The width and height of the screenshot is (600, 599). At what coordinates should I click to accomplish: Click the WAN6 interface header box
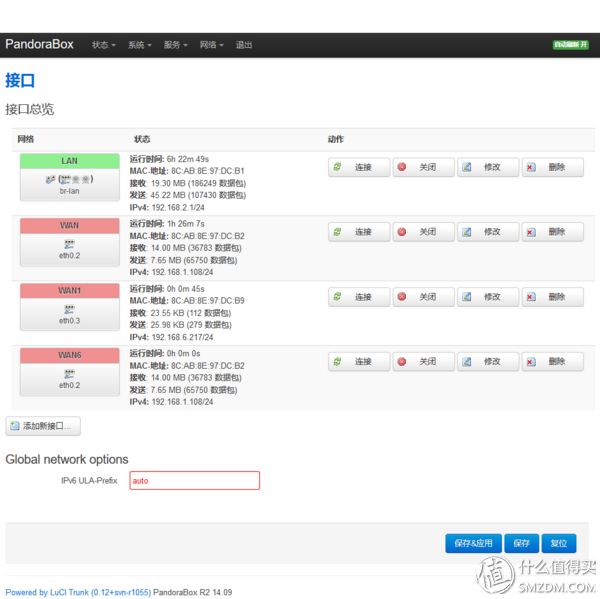[70, 356]
